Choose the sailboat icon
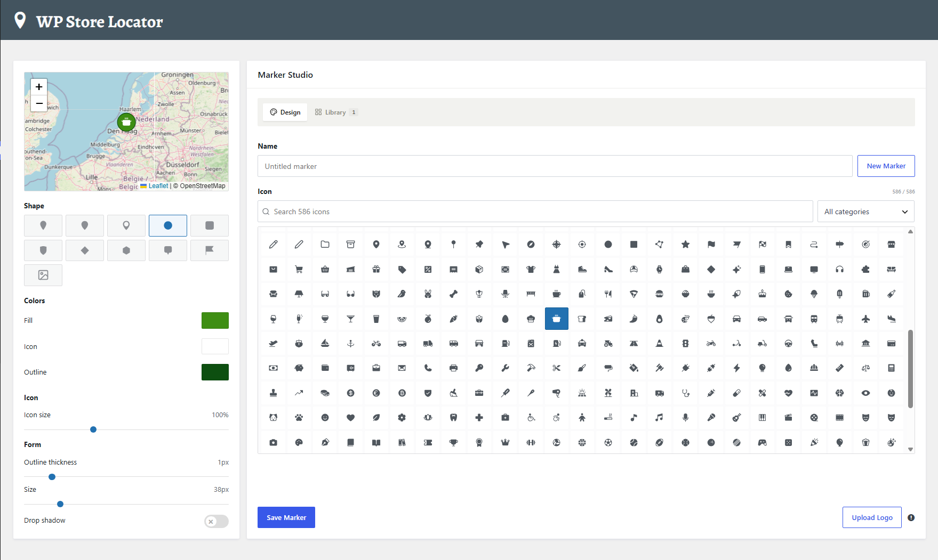Image resolution: width=938 pixels, height=560 pixels. pos(325,343)
